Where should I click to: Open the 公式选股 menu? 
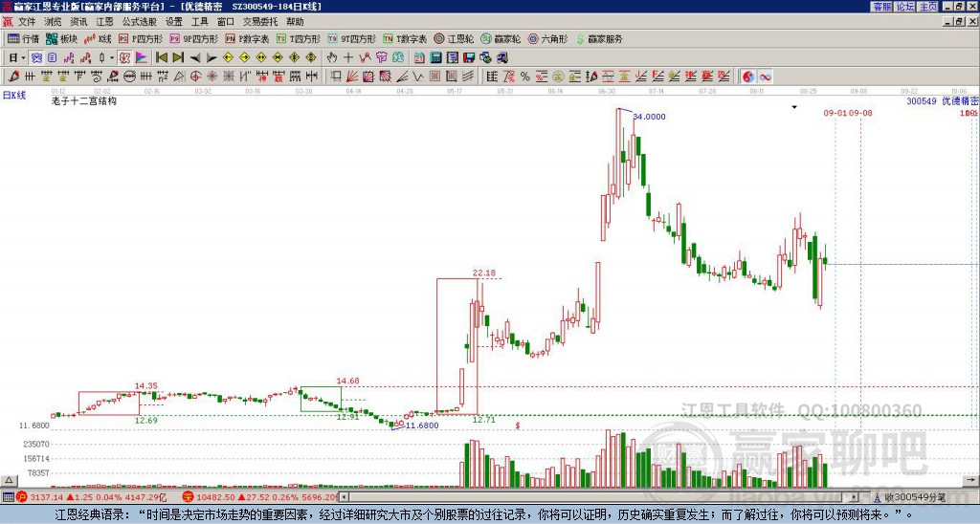coord(140,22)
